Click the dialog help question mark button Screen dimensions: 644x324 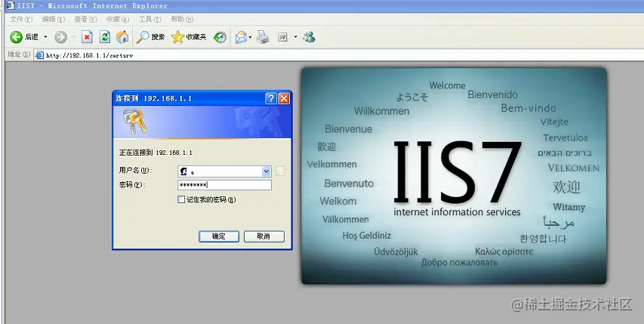coord(270,98)
